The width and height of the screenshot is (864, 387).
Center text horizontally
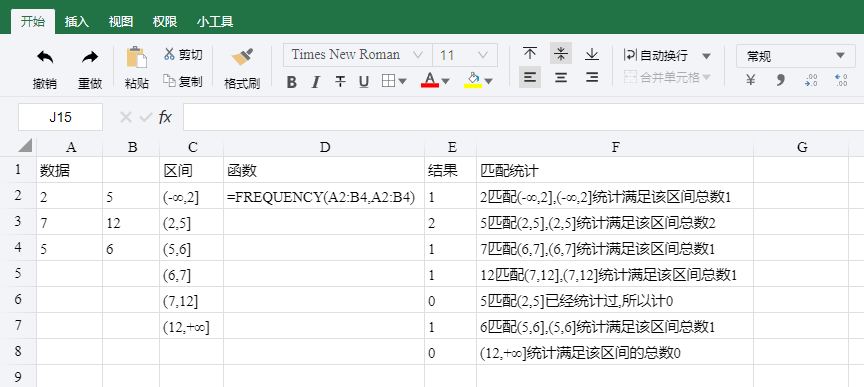[x=561, y=78]
